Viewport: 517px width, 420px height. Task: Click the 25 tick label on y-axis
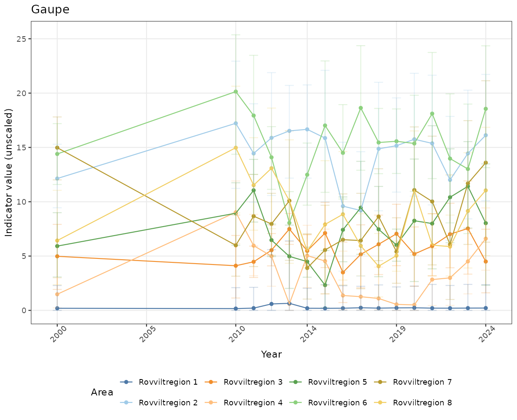[21, 39]
